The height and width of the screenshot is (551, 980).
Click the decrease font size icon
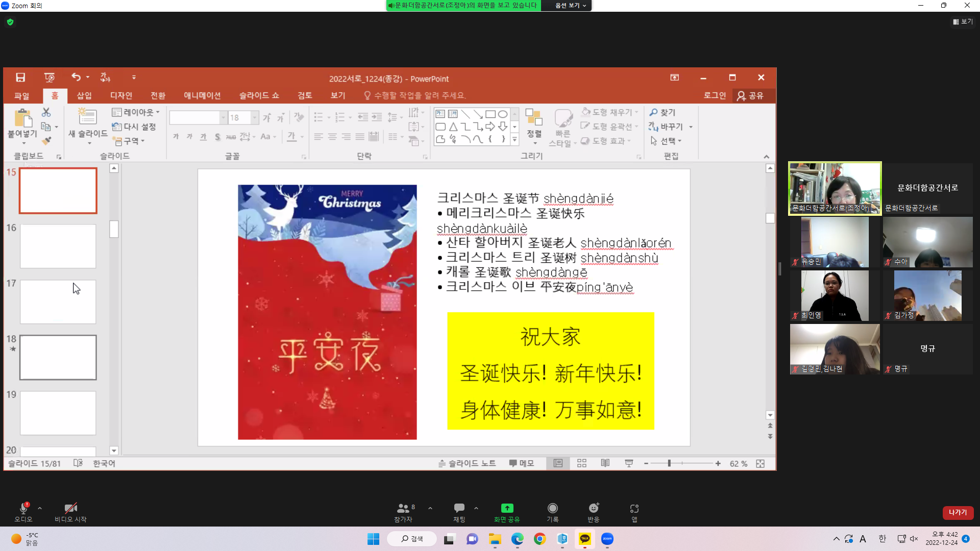[x=280, y=118]
